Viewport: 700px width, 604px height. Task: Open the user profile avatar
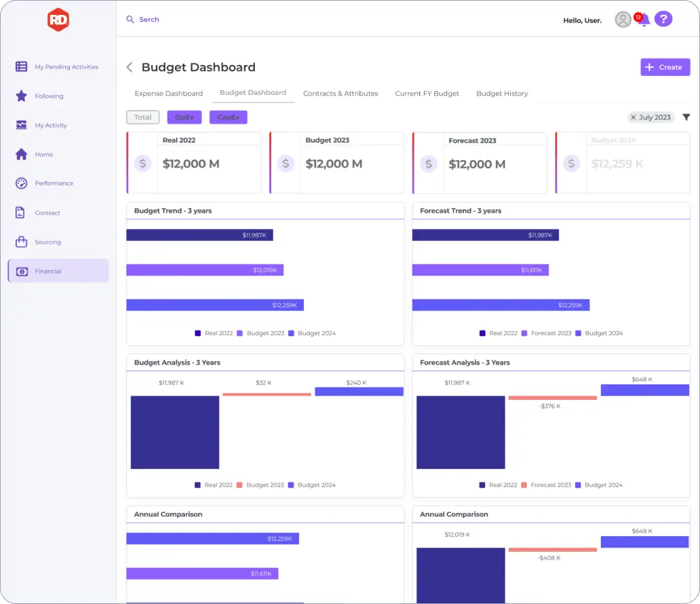click(x=623, y=19)
